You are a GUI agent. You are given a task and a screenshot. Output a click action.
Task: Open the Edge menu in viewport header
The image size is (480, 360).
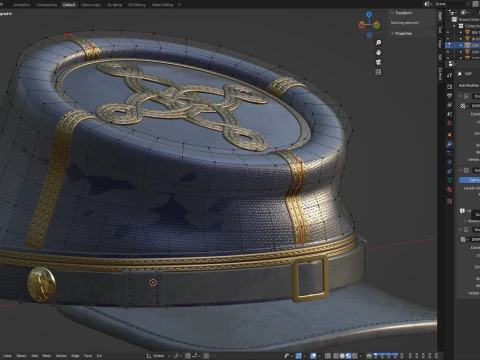(75, 356)
